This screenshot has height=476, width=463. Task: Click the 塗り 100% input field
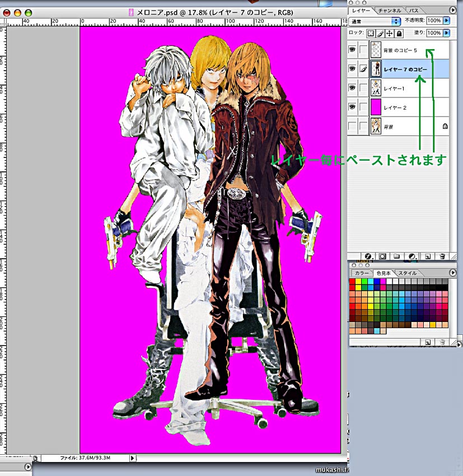(434, 32)
